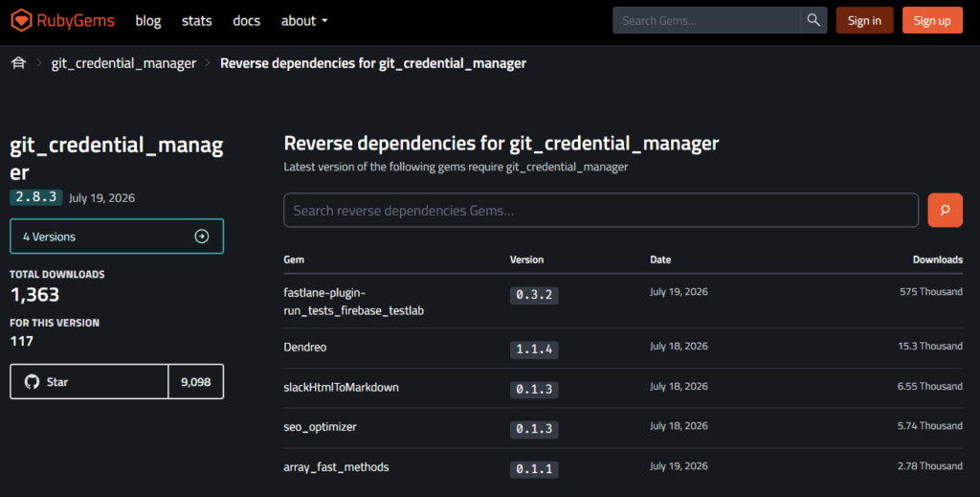Image resolution: width=980 pixels, height=497 pixels.
Task: Click the 2.78 Thousand downloads value
Action: pos(930,465)
